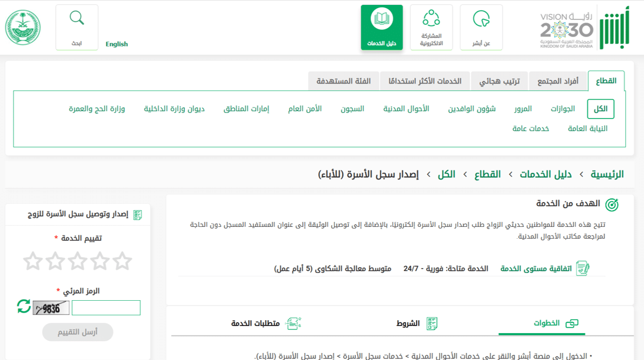Click the الشروط conditions list icon
The height and width of the screenshot is (360, 644).
coord(431,323)
